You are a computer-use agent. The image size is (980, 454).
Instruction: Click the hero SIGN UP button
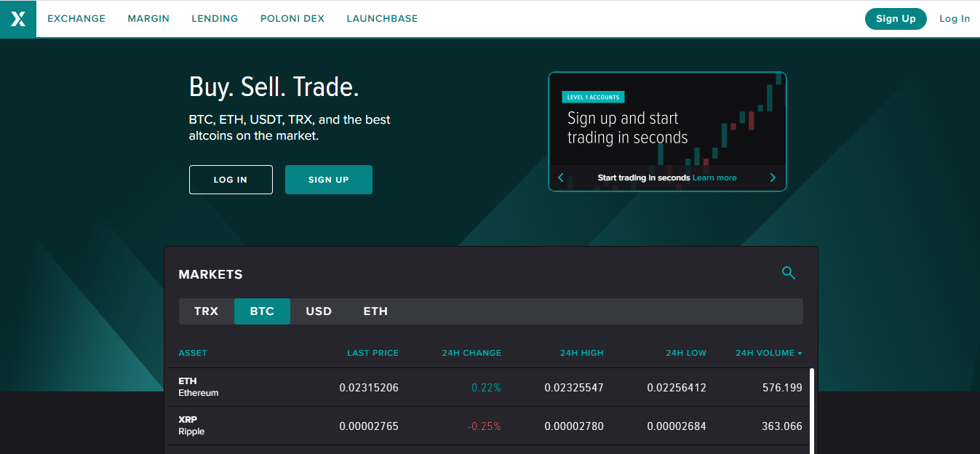click(x=329, y=180)
